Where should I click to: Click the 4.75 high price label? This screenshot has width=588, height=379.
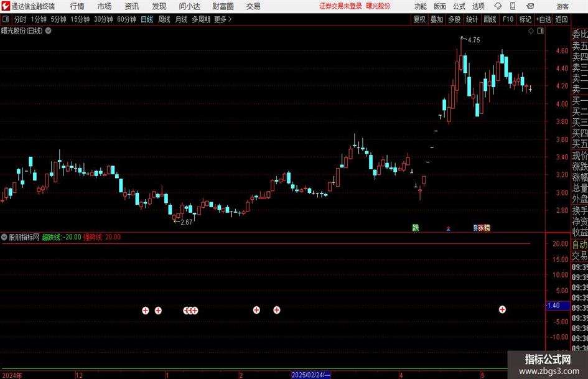[474, 40]
